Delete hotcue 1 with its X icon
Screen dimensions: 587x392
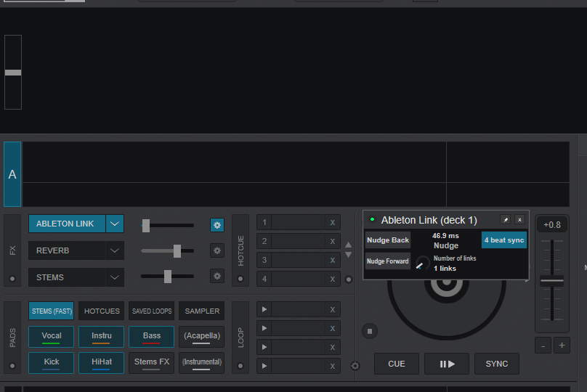point(332,223)
